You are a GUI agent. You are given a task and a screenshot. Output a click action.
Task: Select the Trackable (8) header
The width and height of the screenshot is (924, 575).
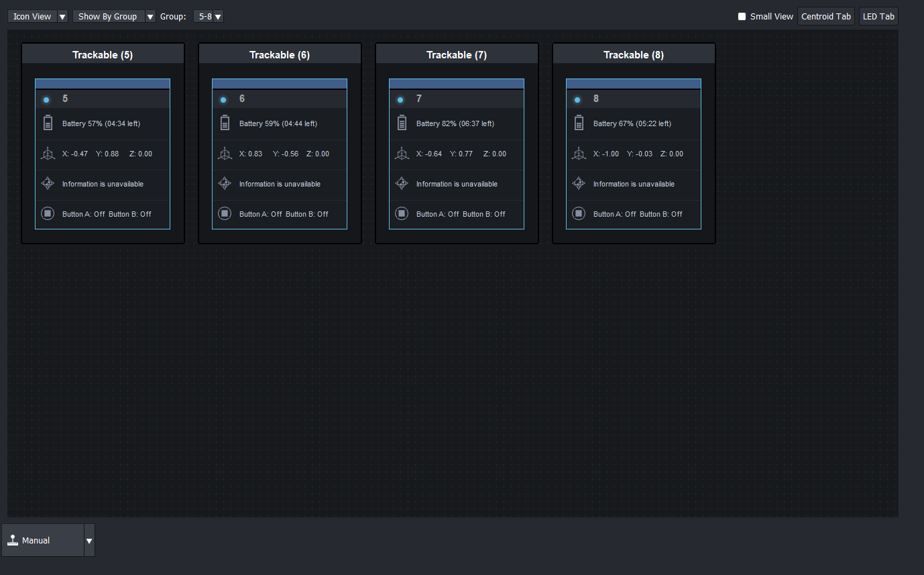[x=634, y=55]
